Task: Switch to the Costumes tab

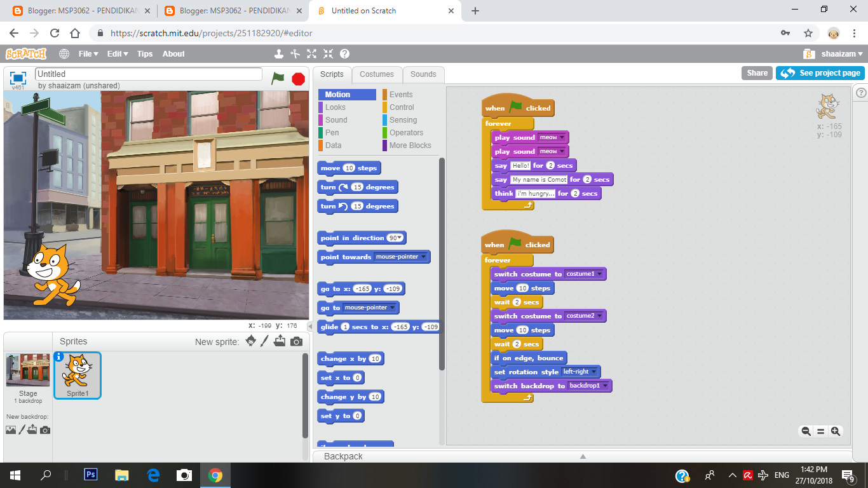Action: tap(377, 74)
